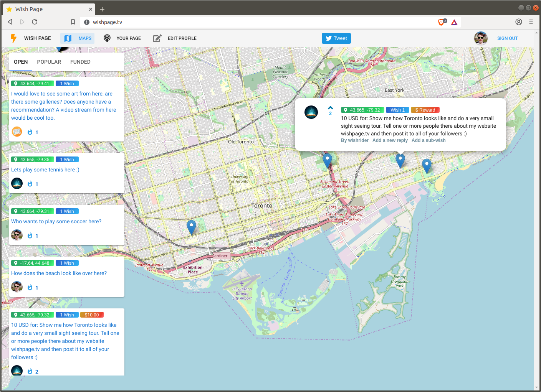Click the Brave Shields icon in address bar

tap(442, 22)
